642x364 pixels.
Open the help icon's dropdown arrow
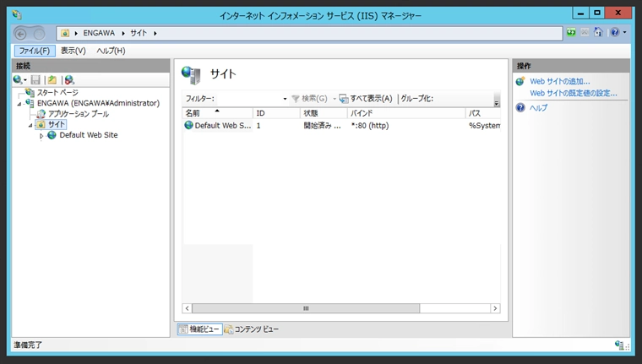click(x=624, y=32)
